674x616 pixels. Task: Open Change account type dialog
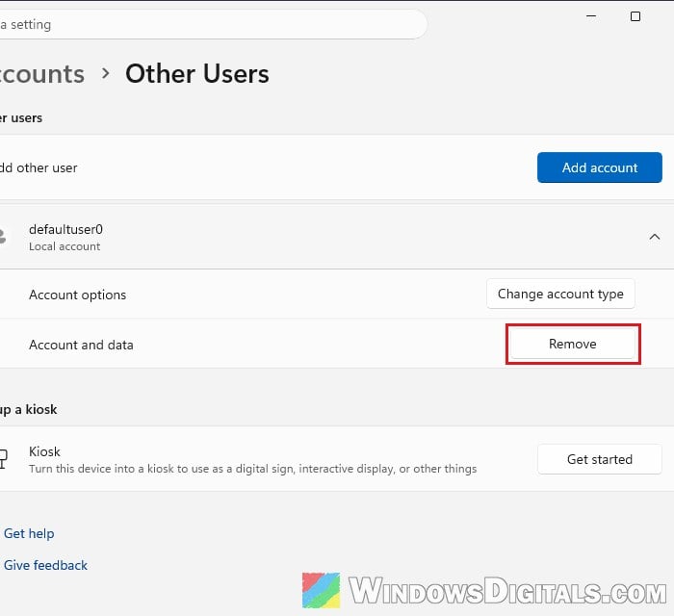(x=560, y=295)
